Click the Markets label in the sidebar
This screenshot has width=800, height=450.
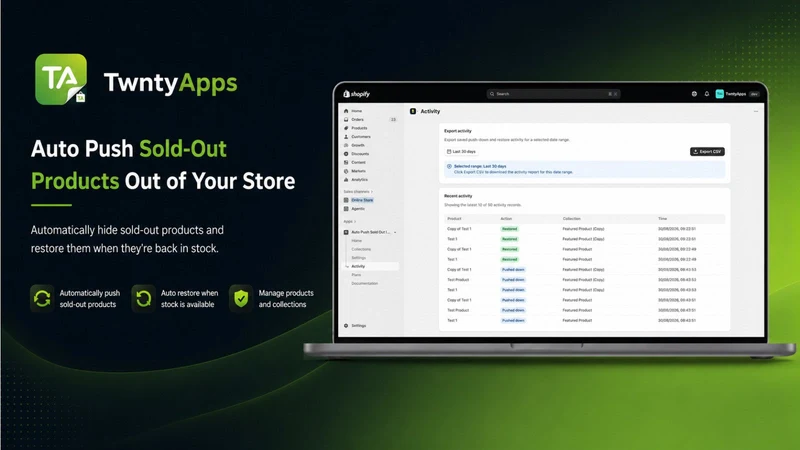point(359,171)
